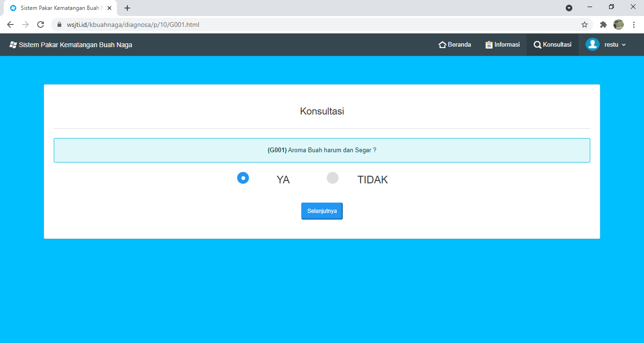Click the site logo icon in navbar
This screenshot has height=343, width=644.
tap(13, 45)
